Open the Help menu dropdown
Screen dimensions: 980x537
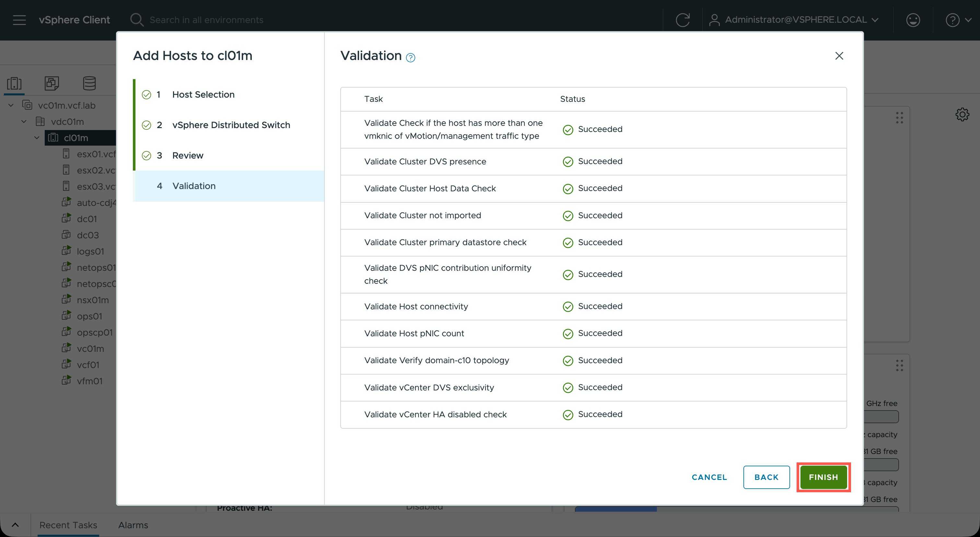[x=958, y=20]
